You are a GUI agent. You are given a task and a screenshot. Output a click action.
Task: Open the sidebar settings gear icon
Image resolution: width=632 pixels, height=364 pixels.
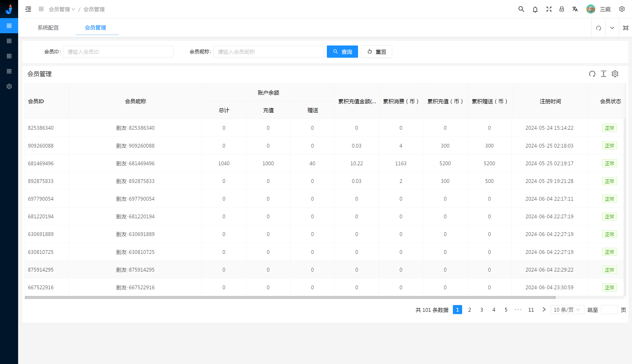[9, 87]
